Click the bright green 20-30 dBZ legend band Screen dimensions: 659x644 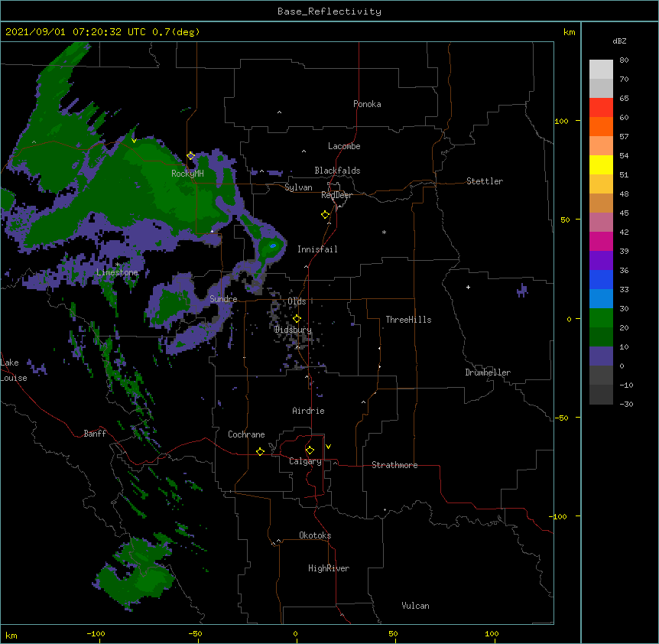click(601, 318)
